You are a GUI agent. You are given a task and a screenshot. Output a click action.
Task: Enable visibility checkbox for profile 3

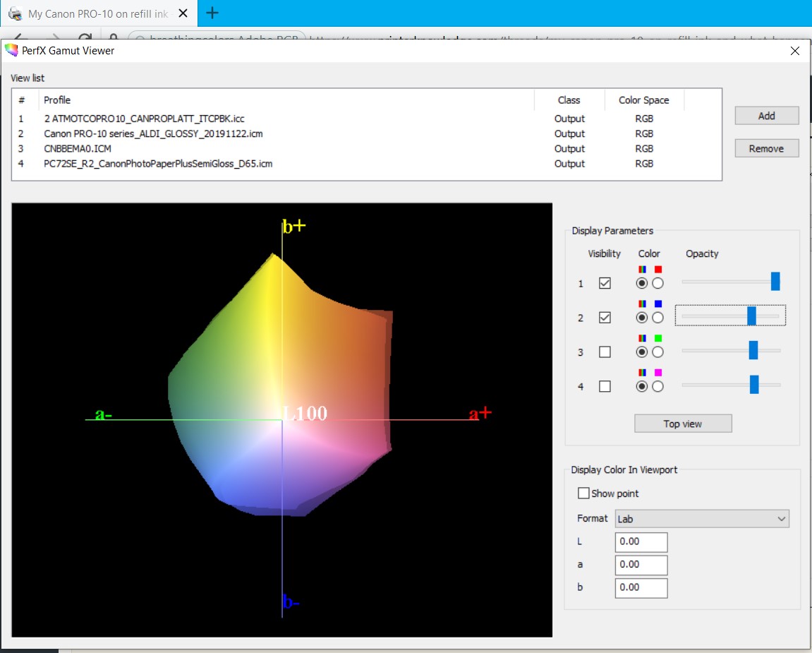(605, 352)
